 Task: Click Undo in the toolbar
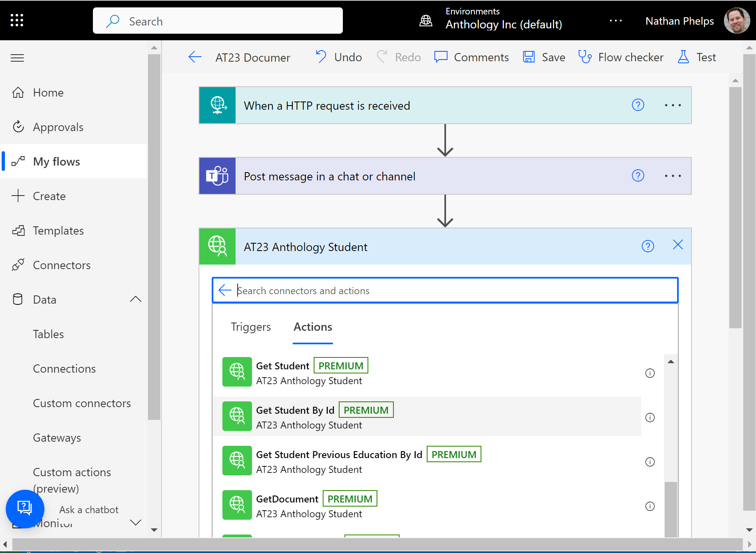[x=339, y=57]
